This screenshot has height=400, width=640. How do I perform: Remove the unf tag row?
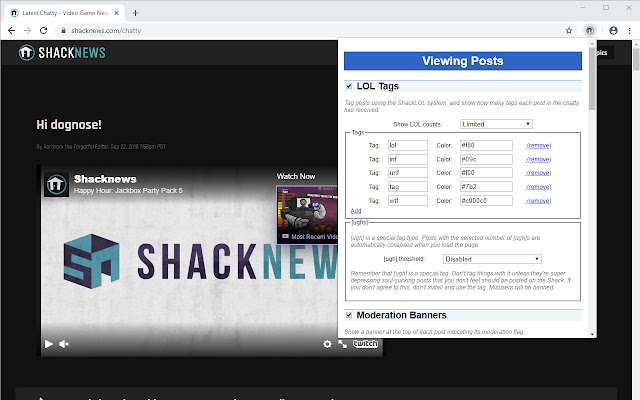click(538, 173)
